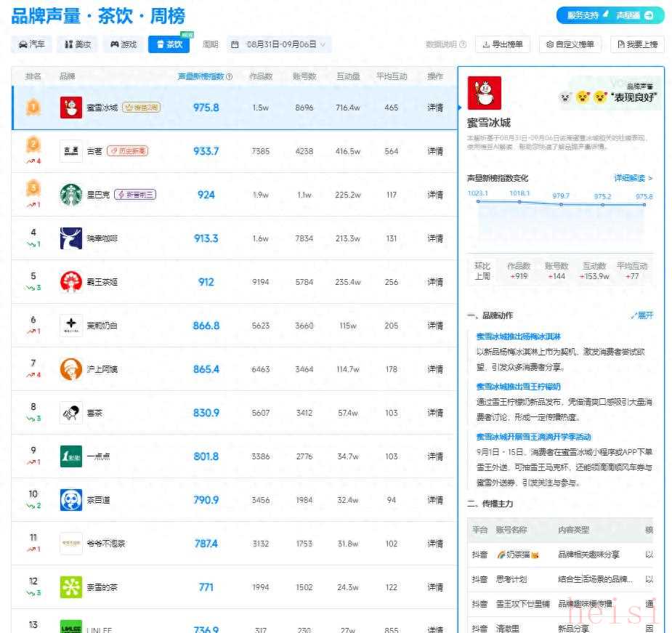Click the info icon next to 数据说明
The image size is (672, 633).
(x=463, y=45)
